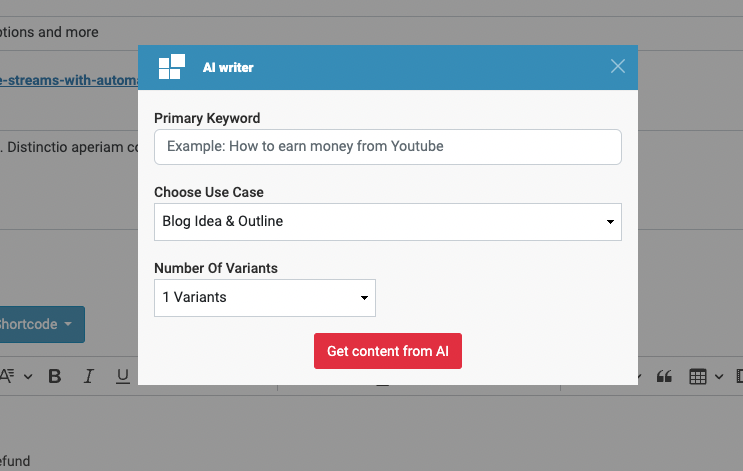Toggle Bold formatting in editor toolbar
Image resolution: width=743 pixels, height=471 pixels.
click(x=55, y=376)
